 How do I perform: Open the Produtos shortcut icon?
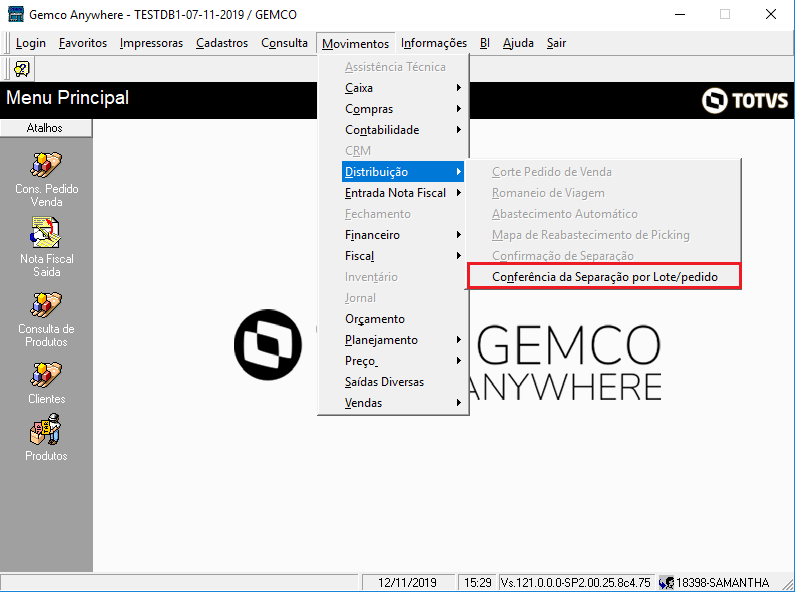coord(46,429)
